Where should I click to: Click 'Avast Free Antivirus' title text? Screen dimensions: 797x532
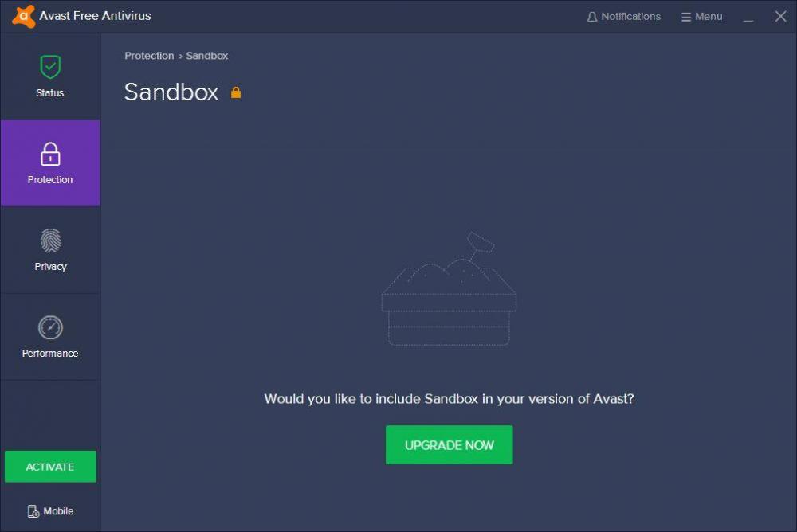[95, 16]
